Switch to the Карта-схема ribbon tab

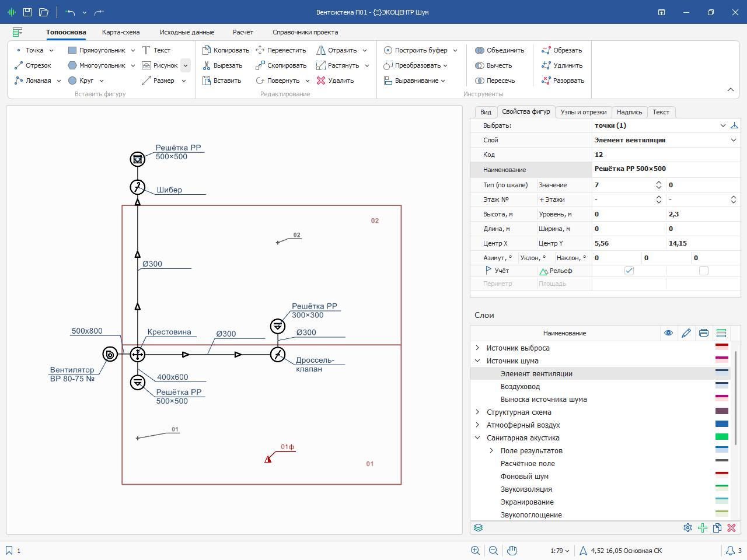[x=121, y=32]
